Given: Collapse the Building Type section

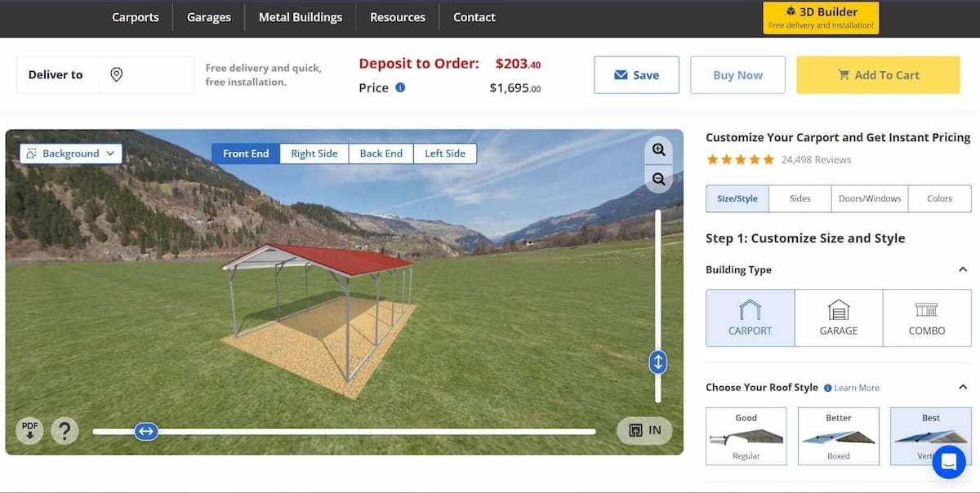Looking at the screenshot, I should click(963, 269).
